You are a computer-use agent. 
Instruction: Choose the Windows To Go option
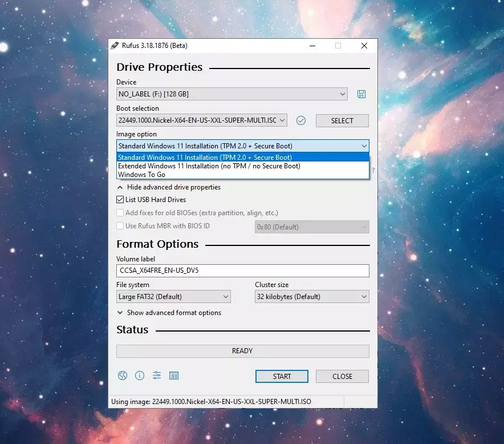click(243, 175)
